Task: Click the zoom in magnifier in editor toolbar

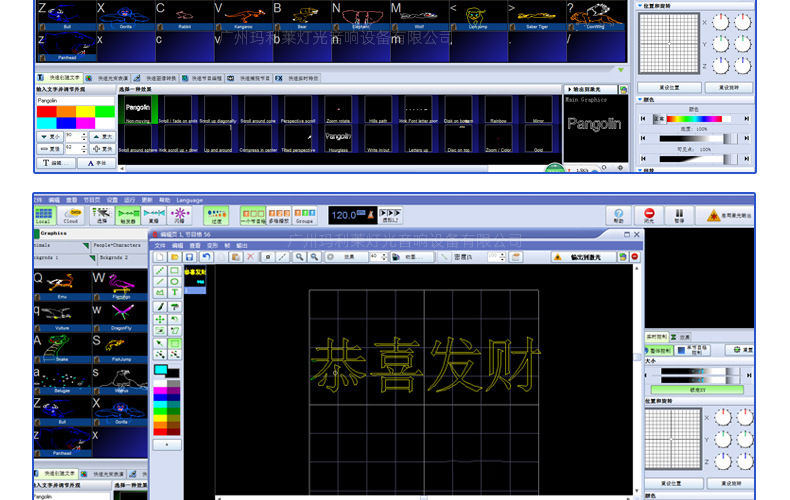Action: pos(299,257)
